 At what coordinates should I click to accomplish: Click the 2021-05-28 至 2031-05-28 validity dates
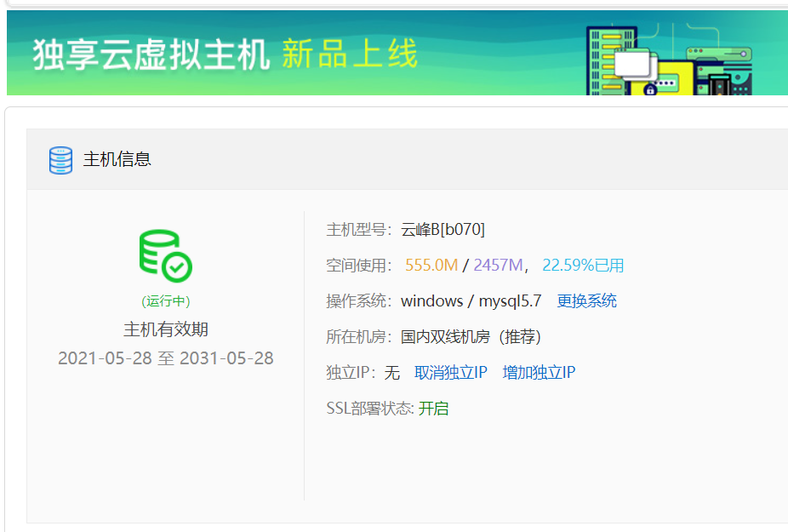pos(165,358)
